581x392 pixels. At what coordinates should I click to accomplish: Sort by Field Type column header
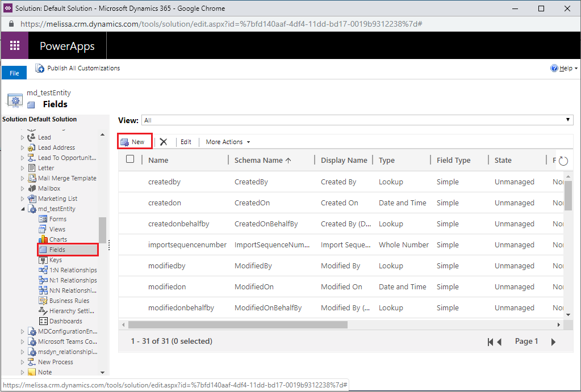(454, 161)
